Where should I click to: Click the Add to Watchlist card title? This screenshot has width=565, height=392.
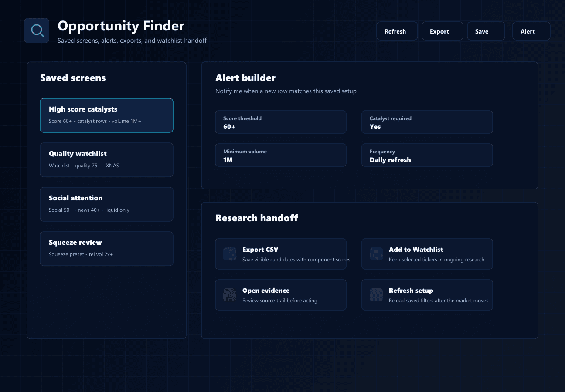click(416, 250)
